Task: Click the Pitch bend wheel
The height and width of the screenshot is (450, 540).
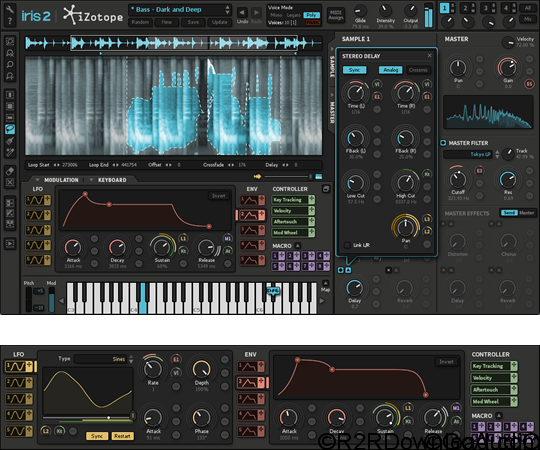Action: point(29,300)
